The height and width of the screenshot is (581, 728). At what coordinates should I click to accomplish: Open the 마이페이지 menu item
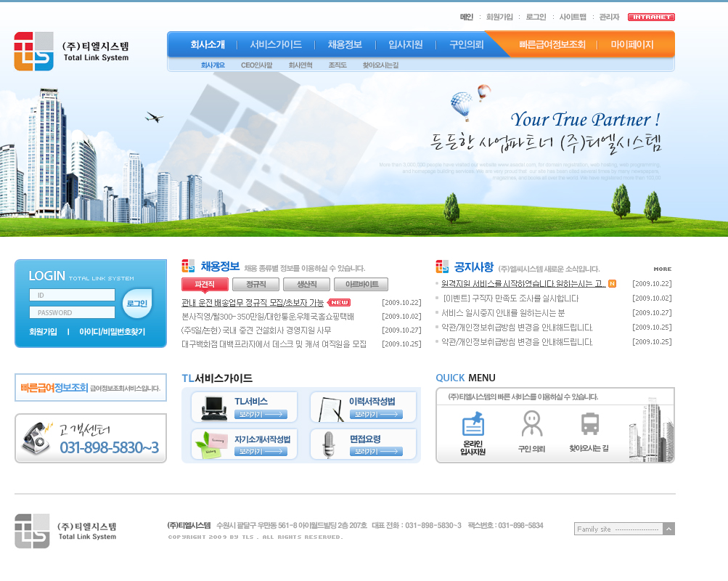[631, 44]
